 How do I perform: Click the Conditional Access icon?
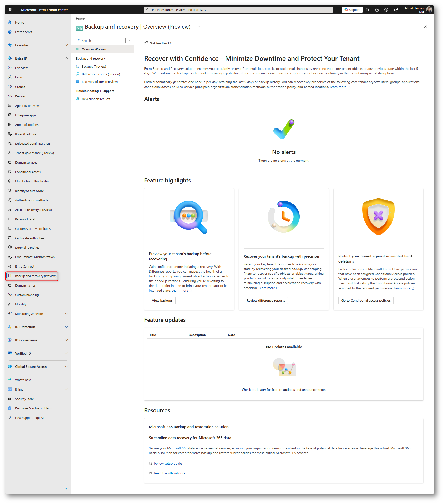click(x=10, y=172)
